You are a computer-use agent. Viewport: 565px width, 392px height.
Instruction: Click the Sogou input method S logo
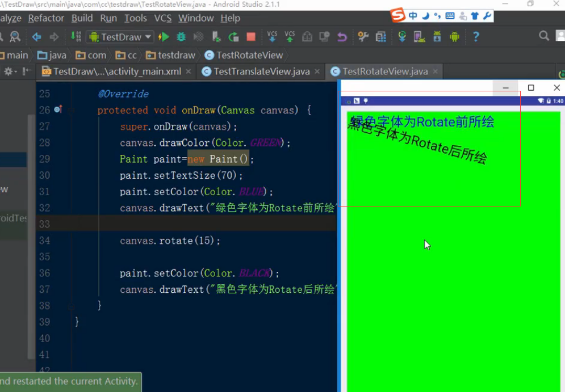click(x=398, y=15)
